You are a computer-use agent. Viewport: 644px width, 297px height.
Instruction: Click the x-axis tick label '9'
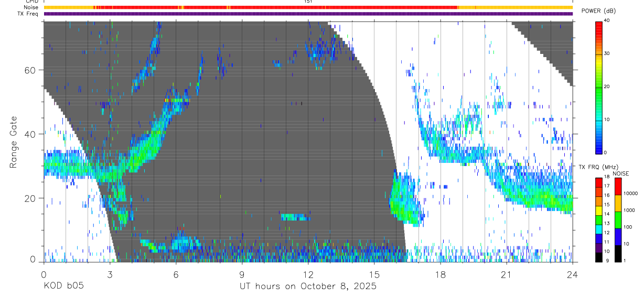tap(242, 274)
